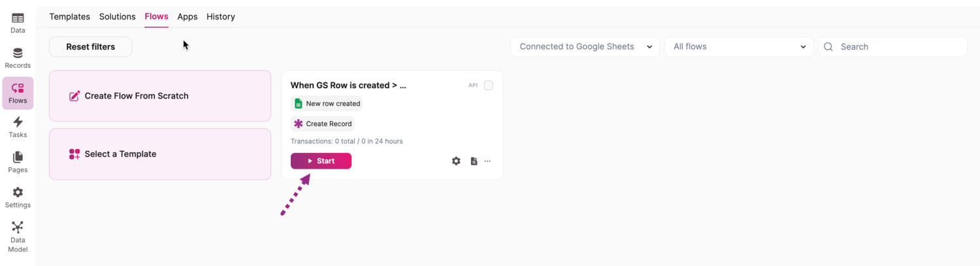Switch to the Solutions tab
The image size is (980, 266).
(118, 17)
